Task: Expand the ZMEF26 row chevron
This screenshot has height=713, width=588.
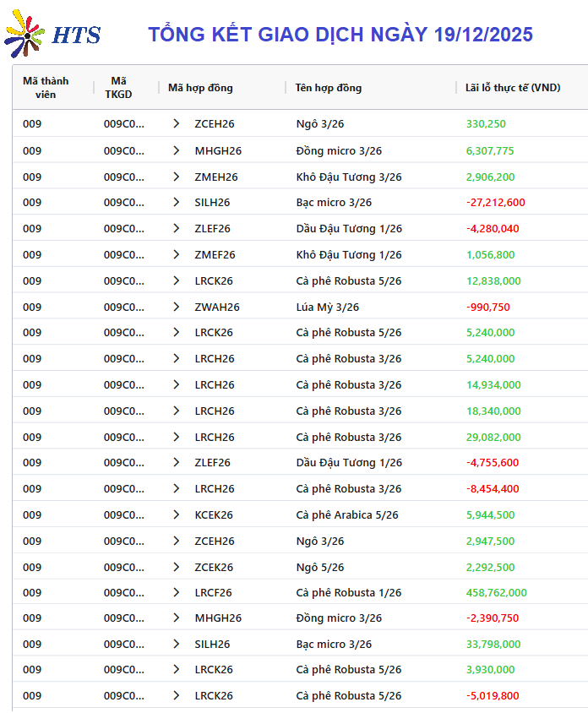Action: pyautogui.click(x=177, y=254)
